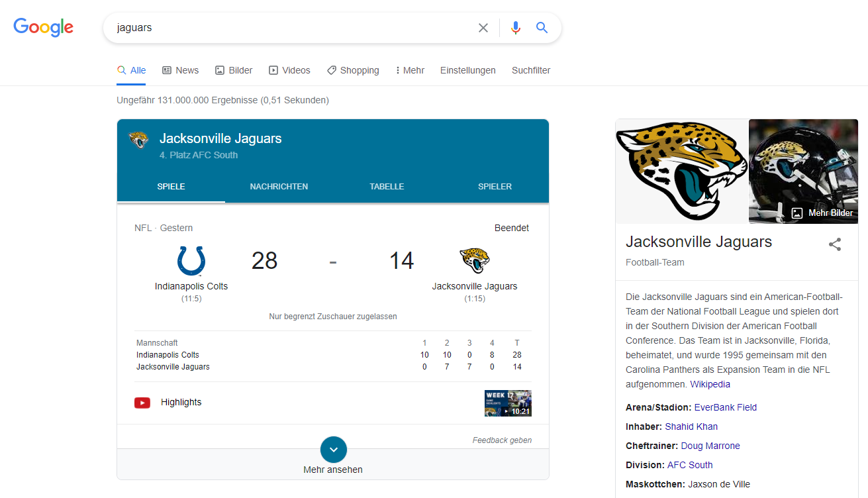868x498 pixels.
Task: Open the NACHRICHTEN tab
Action: tap(279, 187)
